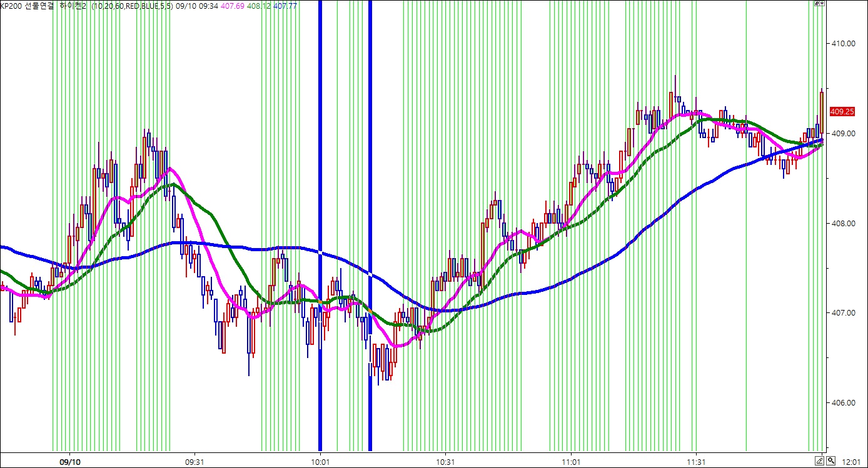The width and height of the screenshot is (868, 468).
Task: Click the 406.00 price axis label
Action: [x=842, y=403]
